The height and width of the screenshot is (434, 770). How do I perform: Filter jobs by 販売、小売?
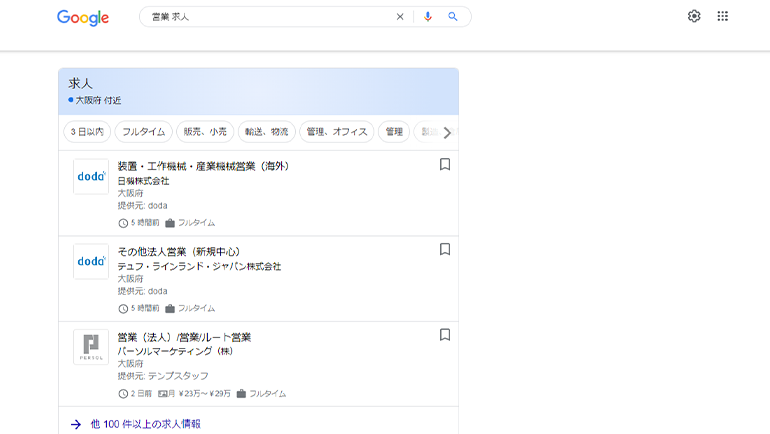204,132
